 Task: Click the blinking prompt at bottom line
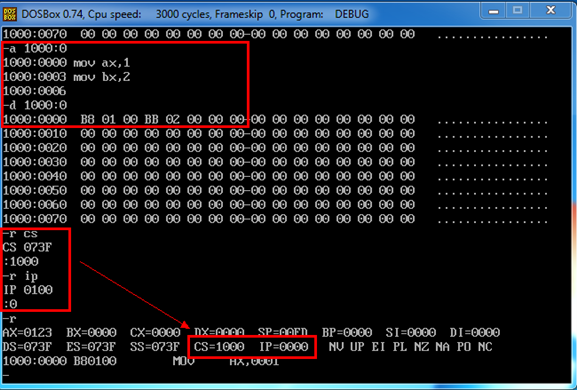[6, 375]
